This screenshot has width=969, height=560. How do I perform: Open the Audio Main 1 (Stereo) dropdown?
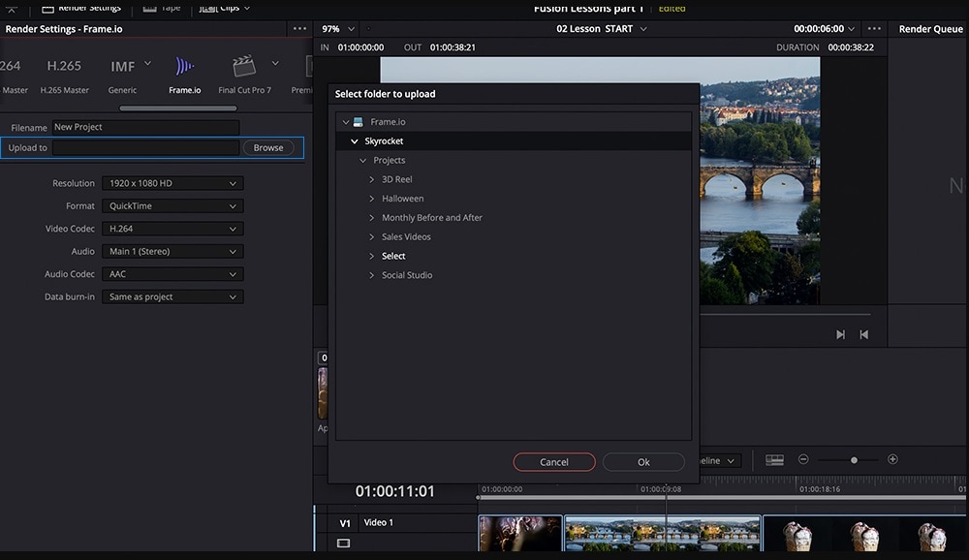(x=172, y=252)
